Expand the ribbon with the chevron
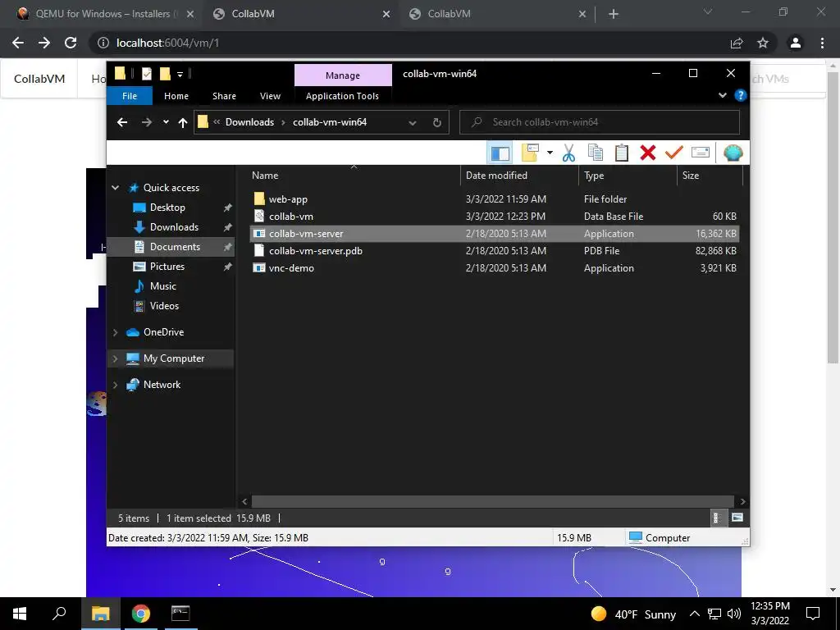The height and width of the screenshot is (630, 840). tap(723, 95)
